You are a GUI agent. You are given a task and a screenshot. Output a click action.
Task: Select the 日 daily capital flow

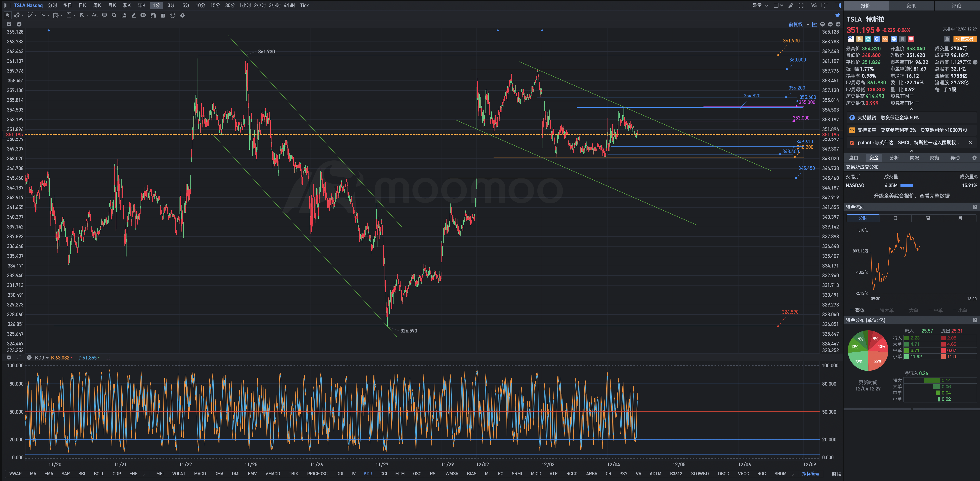point(895,218)
